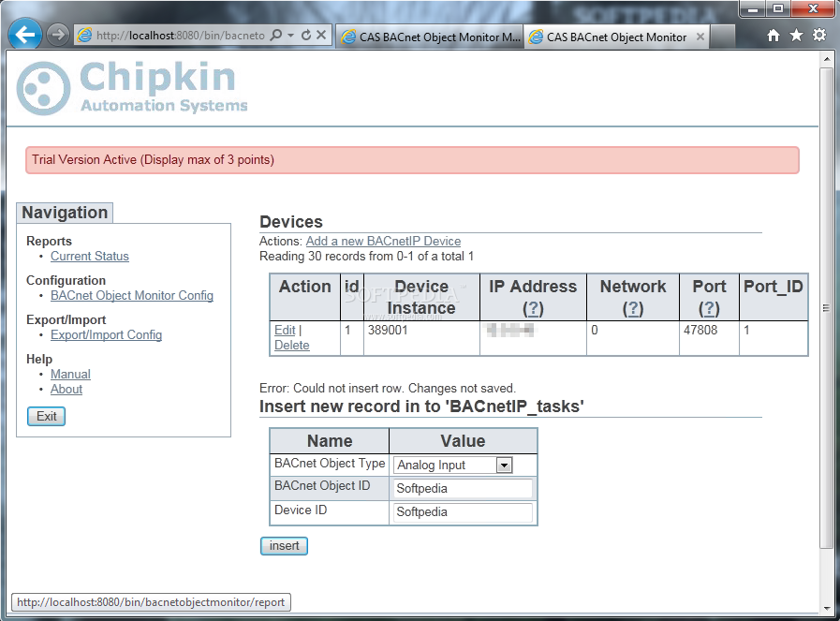Open the Manual help link

(70, 374)
